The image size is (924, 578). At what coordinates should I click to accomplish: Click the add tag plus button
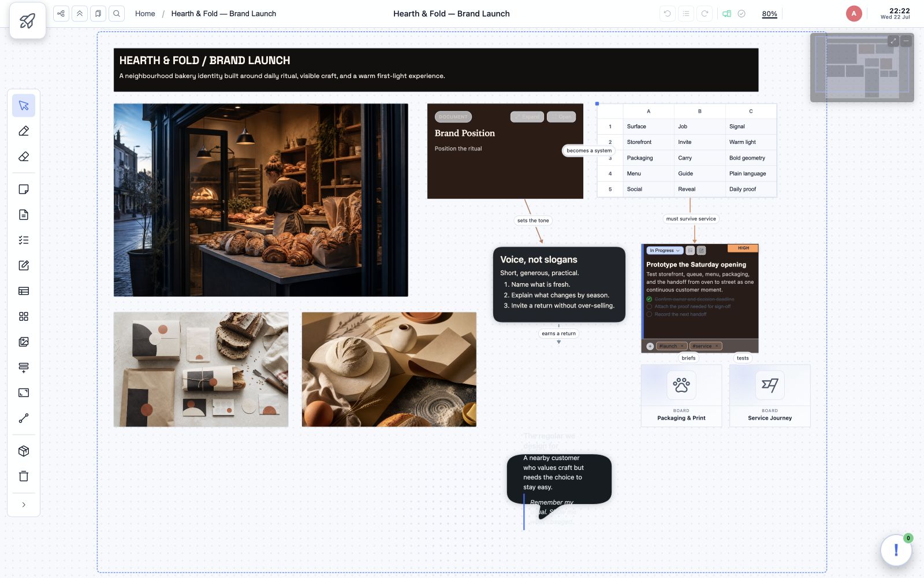click(x=650, y=346)
